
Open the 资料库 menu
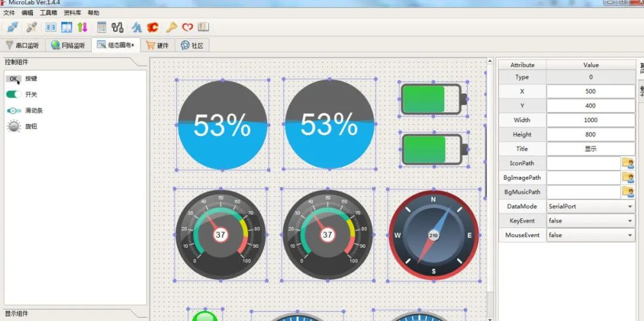coord(72,13)
